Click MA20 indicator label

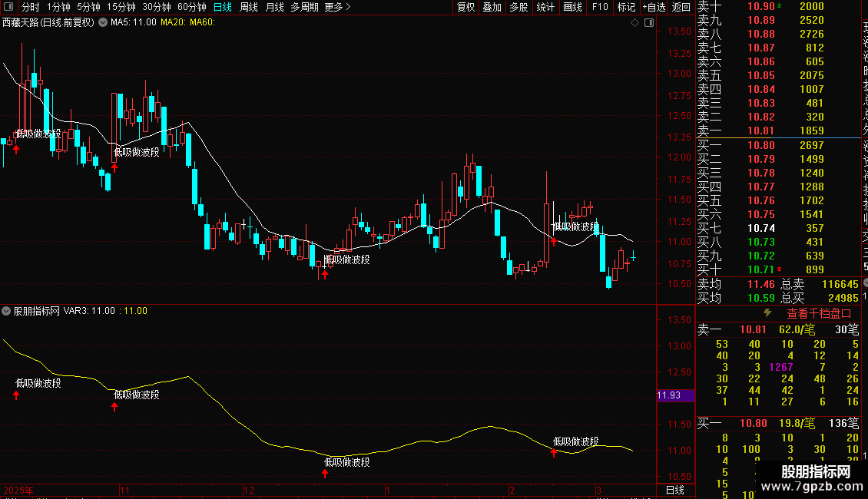pyautogui.click(x=174, y=23)
